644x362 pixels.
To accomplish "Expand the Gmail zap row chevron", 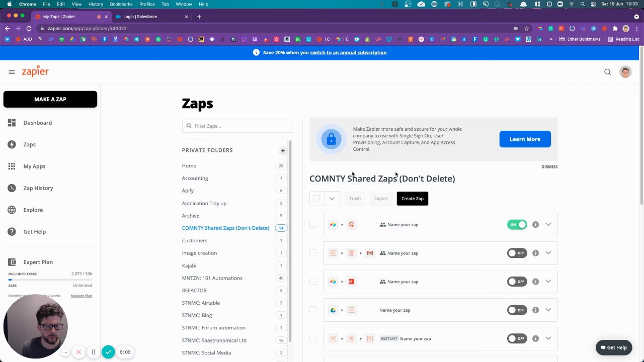I will [x=548, y=253].
